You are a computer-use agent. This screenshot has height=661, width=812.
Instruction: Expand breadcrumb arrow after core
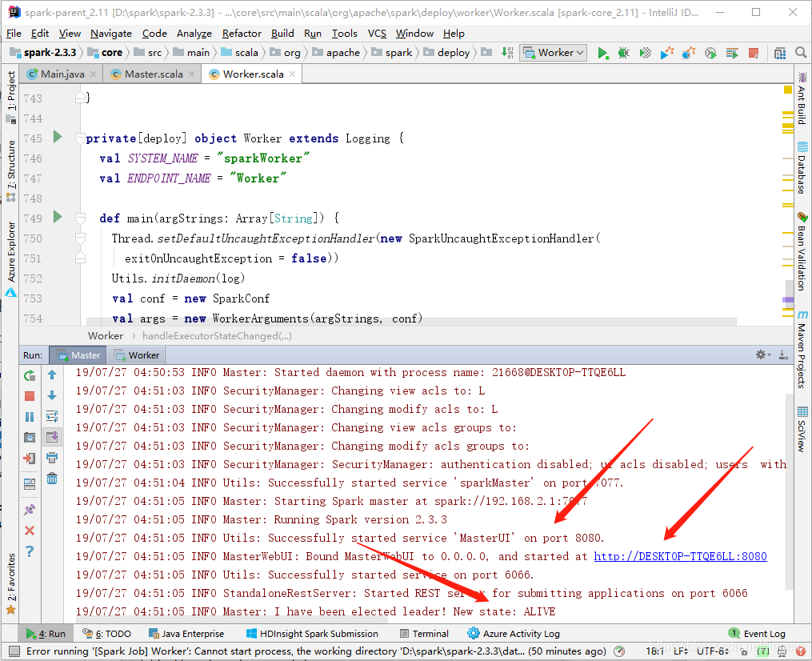(128, 53)
